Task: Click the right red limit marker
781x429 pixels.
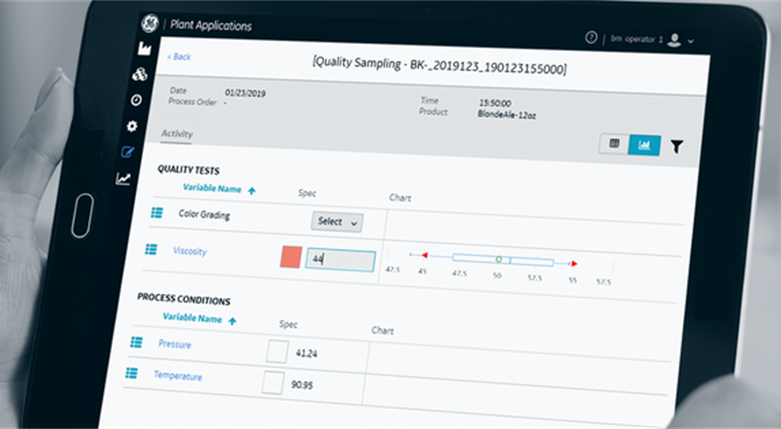Action: [574, 263]
